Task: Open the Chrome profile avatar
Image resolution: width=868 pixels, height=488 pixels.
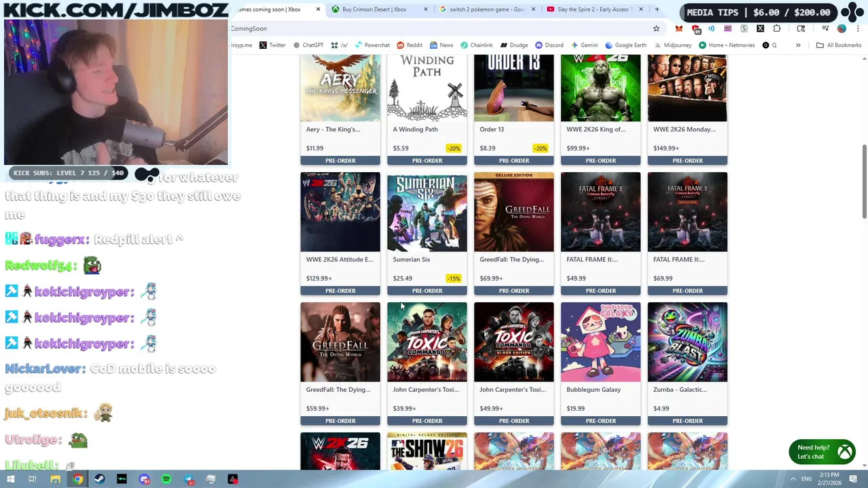Action: tap(842, 28)
